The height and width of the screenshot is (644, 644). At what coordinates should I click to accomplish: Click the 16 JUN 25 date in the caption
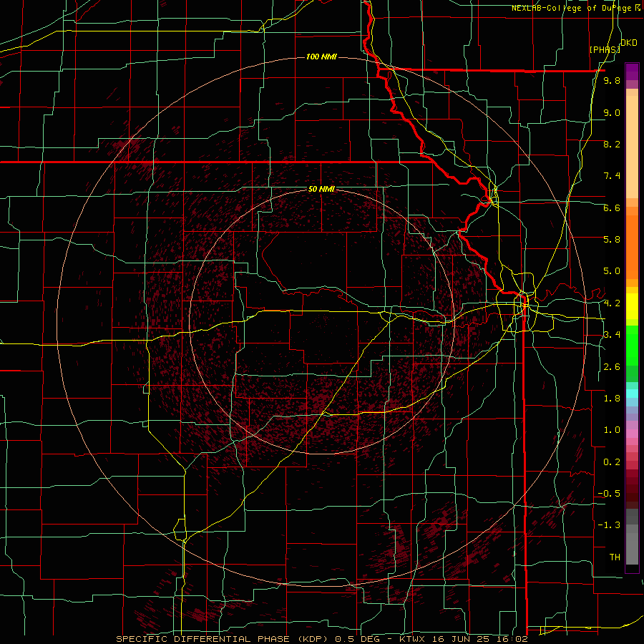coord(460,639)
